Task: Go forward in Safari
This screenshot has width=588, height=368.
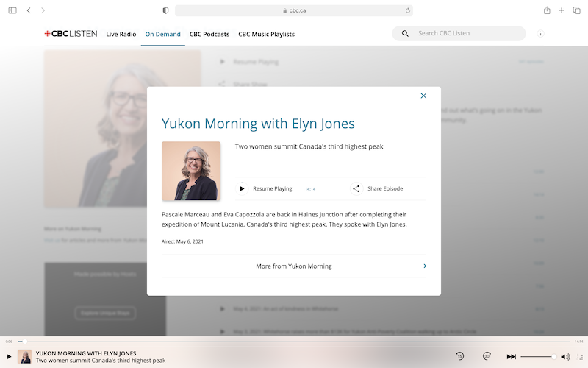Action: (x=43, y=10)
